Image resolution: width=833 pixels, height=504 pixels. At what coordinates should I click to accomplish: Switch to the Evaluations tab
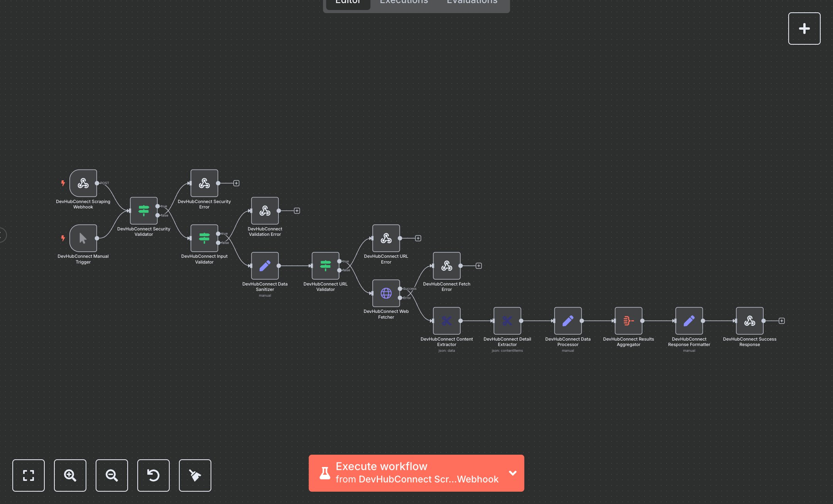[x=472, y=3]
